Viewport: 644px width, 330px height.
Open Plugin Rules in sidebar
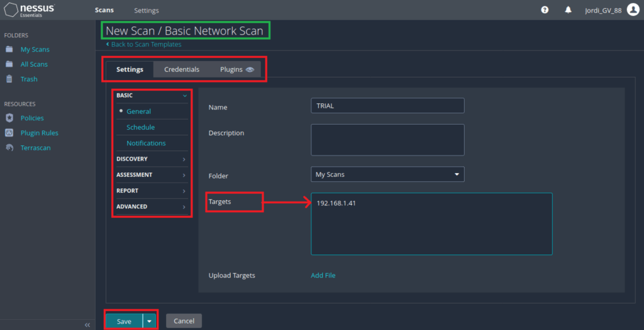click(40, 133)
